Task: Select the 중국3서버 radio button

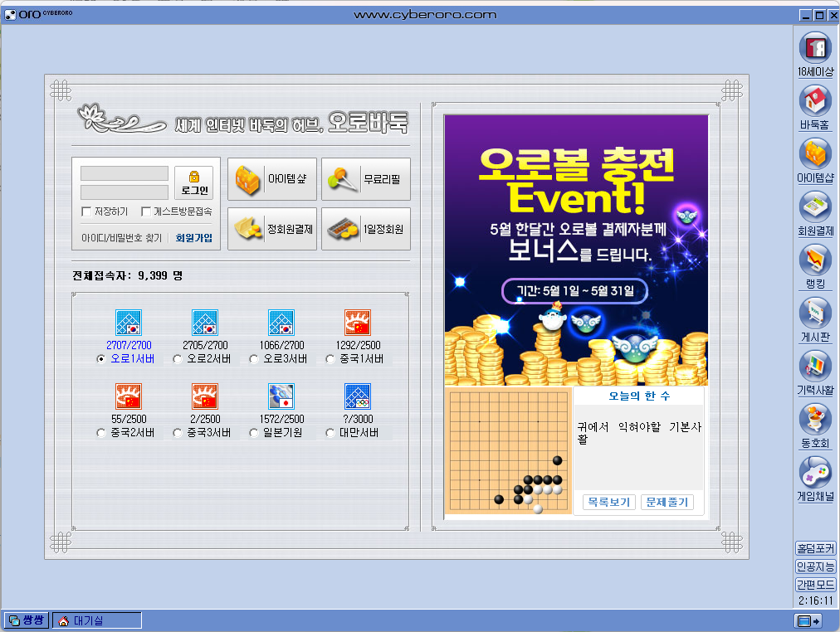Action: (178, 432)
